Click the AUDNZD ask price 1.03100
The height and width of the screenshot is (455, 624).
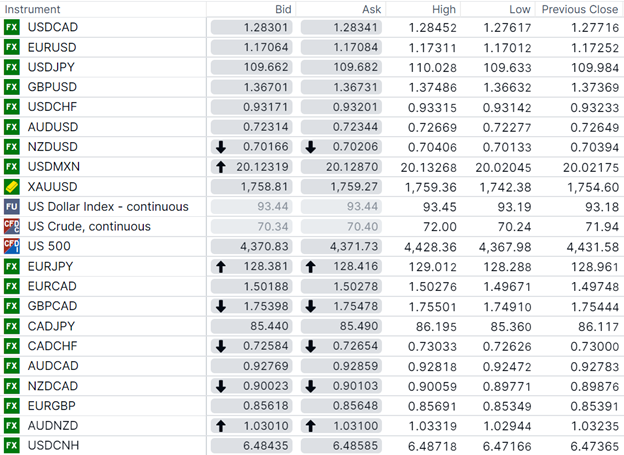click(342, 425)
